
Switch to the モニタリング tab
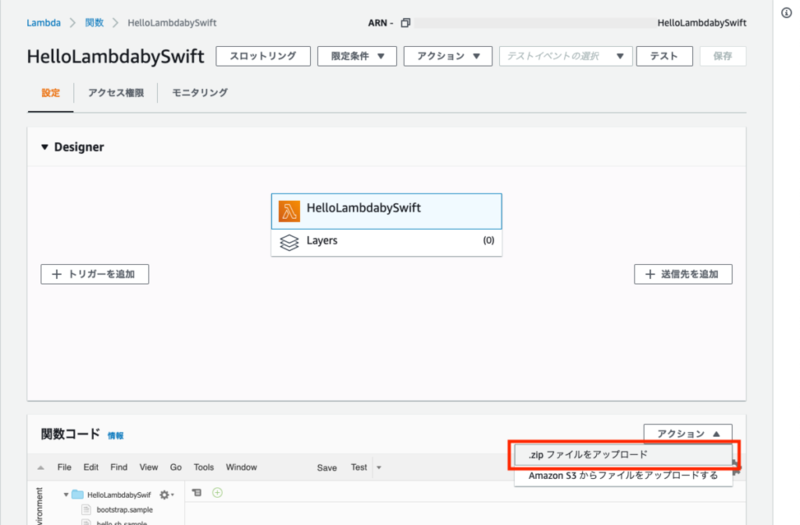click(199, 93)
